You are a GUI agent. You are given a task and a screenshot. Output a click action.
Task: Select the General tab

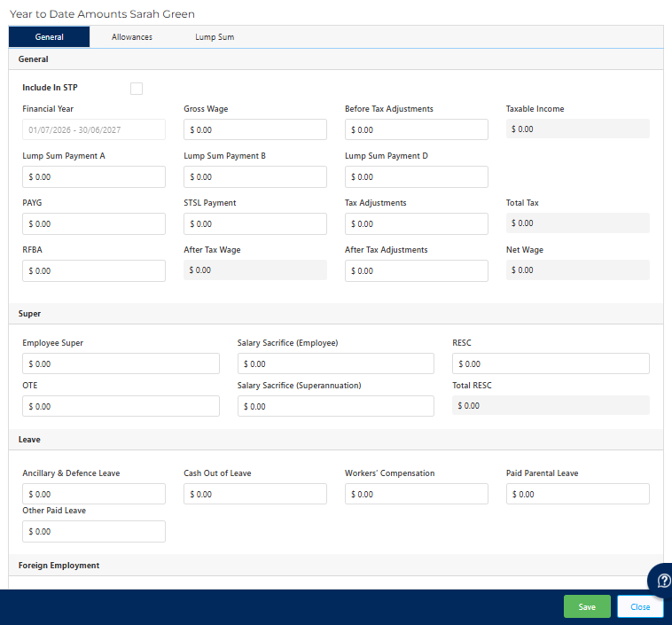coord(49,37)
